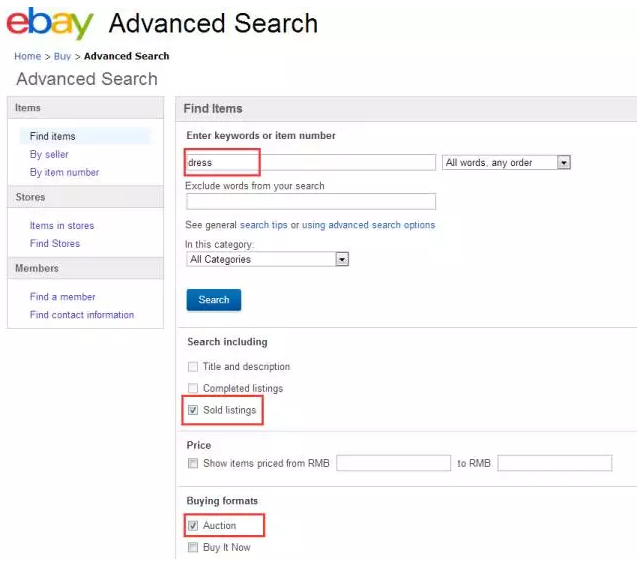Screen dimensions: 643x562
Task: Expand the All Categories dropdown
Action: (x=267, y=259)
